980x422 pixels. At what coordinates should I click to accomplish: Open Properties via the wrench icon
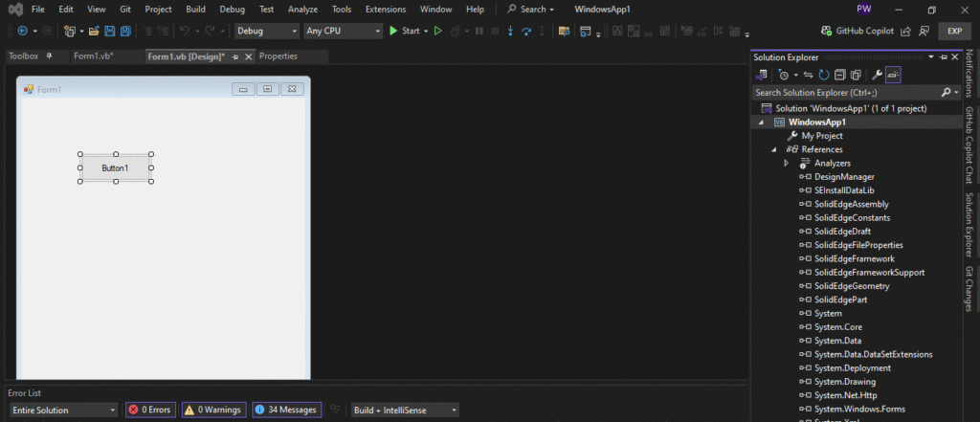tap(876, 75)
